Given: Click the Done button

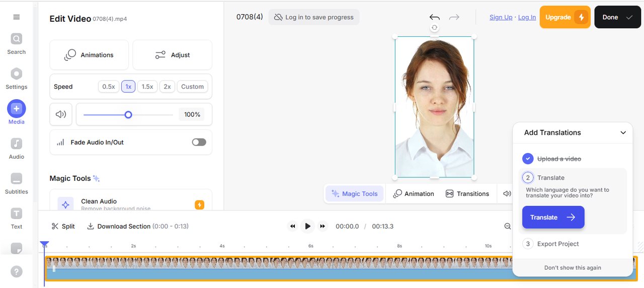Looking at the screenshot, I should (617, 17).
